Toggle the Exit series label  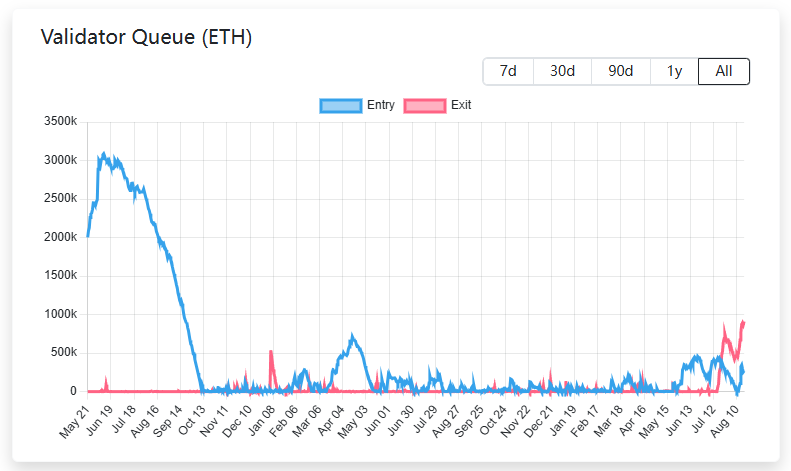pos(461,105)
